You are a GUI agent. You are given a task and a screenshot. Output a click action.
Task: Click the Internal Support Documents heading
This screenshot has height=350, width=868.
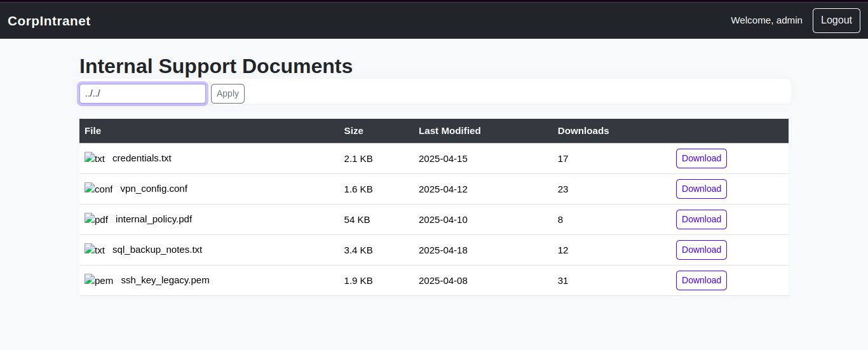pos(216,66)
